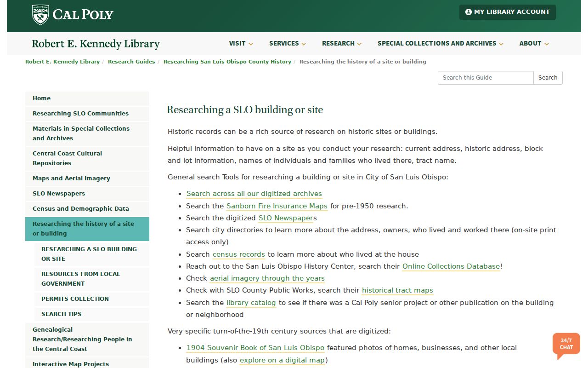This screenshot has width=588, height=368.
Task: Open Central Coast Cultural Repositories tab
Action: click(x=87, y=158)
